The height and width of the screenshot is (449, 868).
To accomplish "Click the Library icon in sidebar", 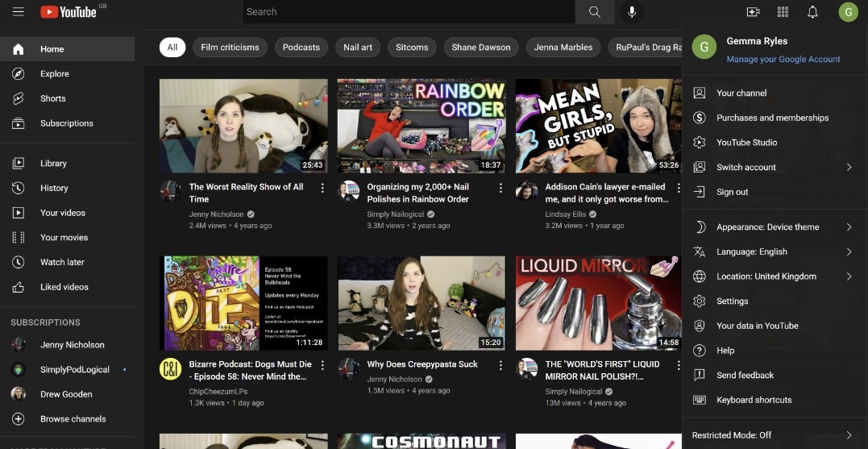I will pos(19,164).
